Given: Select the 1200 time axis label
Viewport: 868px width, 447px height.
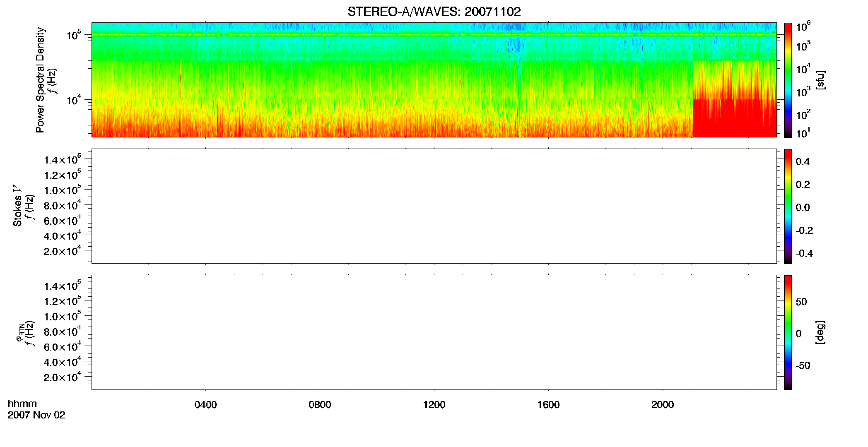Looking at the screenshot, I should [434, 405].
